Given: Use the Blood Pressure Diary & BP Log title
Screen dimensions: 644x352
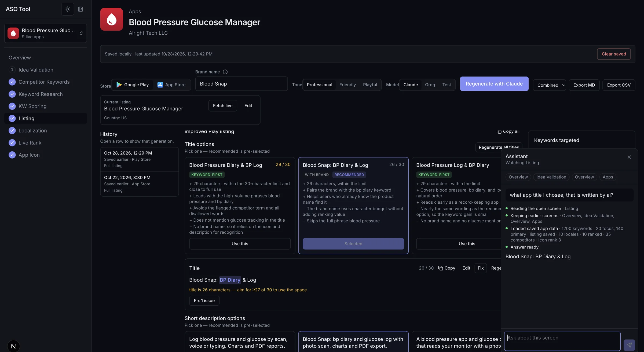Looking at the screenshot, I should (240, 244).
